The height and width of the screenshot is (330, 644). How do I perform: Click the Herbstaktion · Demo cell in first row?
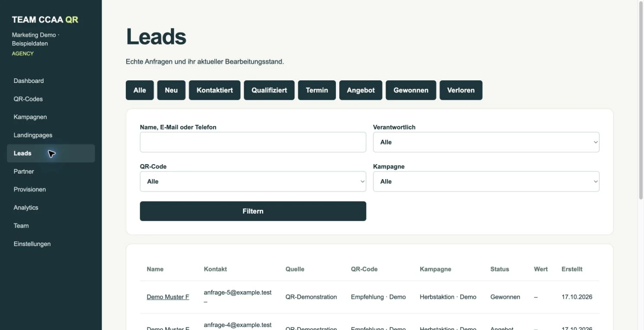click(448, 297)
